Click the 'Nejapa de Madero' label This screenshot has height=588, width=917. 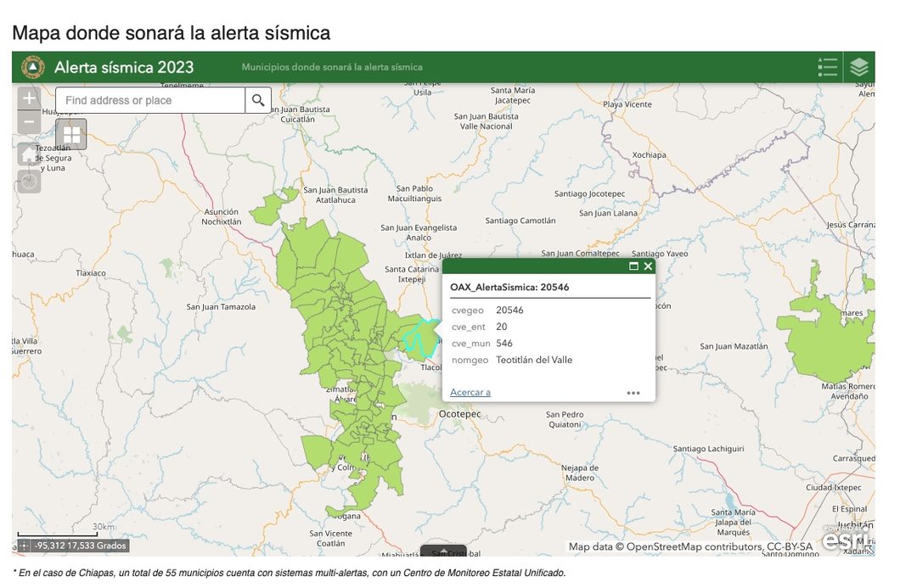point(580,473)
